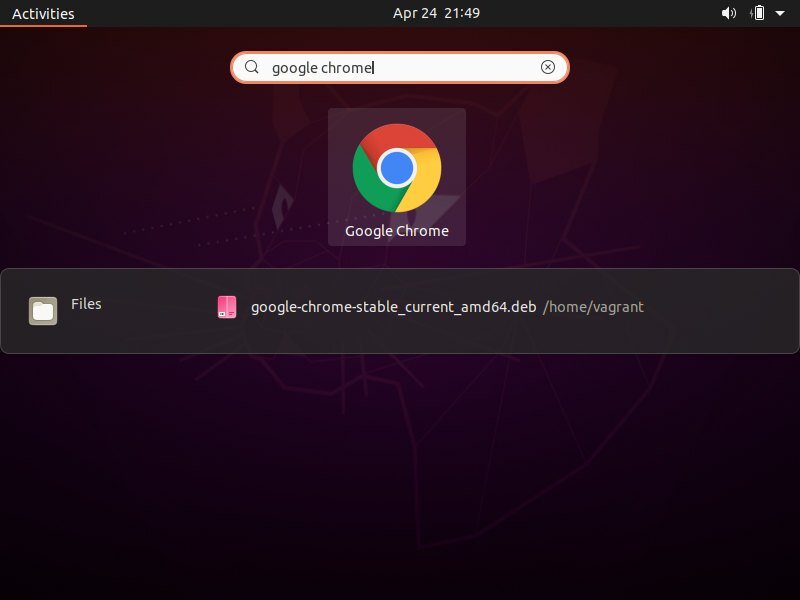Select the Files search category row
Image resolution: width=800 pixels, height=600 pixels.
click(86, 304)
